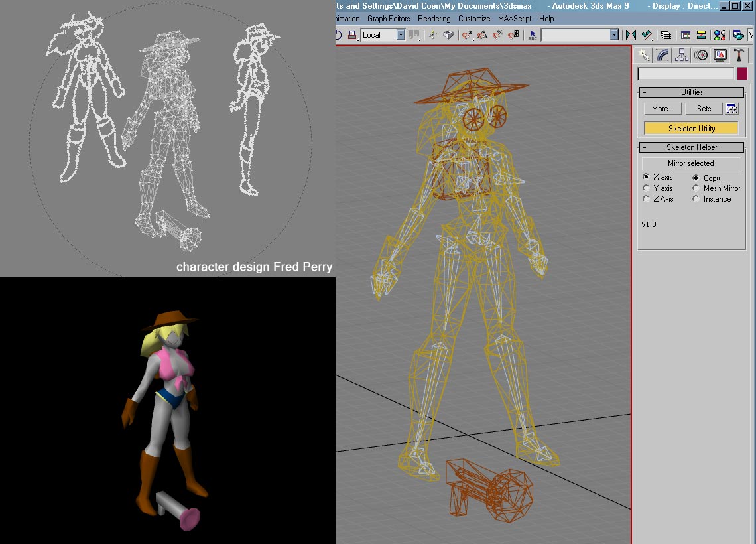756x544 pixels.
Task: Open the MAXScript menu
Action: click(x=515, y=19)
